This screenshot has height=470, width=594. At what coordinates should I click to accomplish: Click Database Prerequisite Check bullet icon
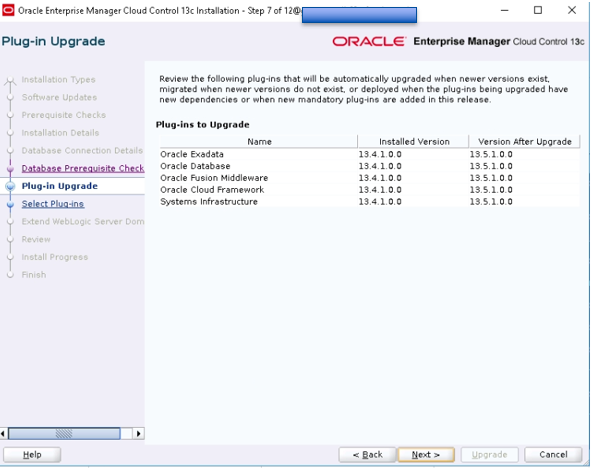point(11,169)
